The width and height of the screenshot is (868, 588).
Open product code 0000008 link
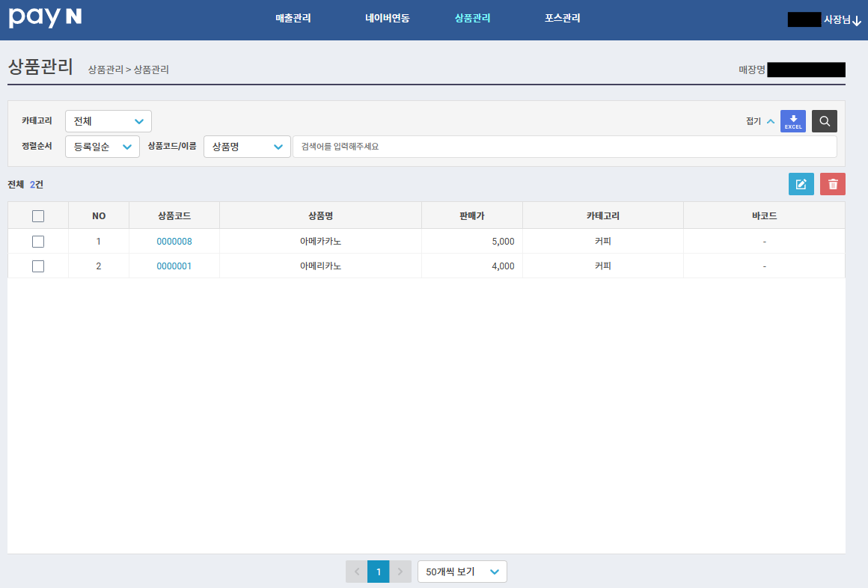pos(174,242)
